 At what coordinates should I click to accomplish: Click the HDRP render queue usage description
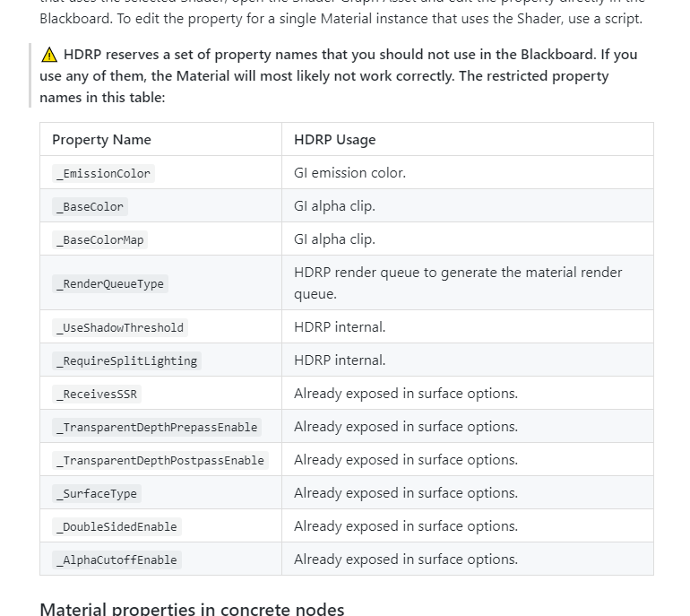pyautogui.click(x=457, y=282)
